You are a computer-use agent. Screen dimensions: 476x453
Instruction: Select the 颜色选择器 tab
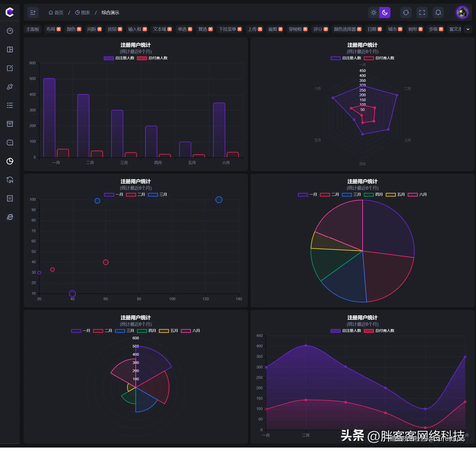point(345,29)
